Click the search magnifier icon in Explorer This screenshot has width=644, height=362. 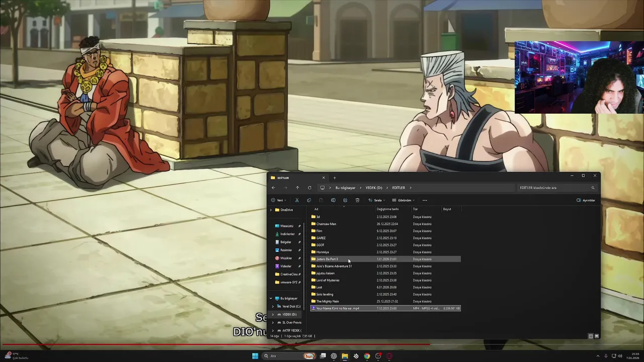click(x=593, y=188)
